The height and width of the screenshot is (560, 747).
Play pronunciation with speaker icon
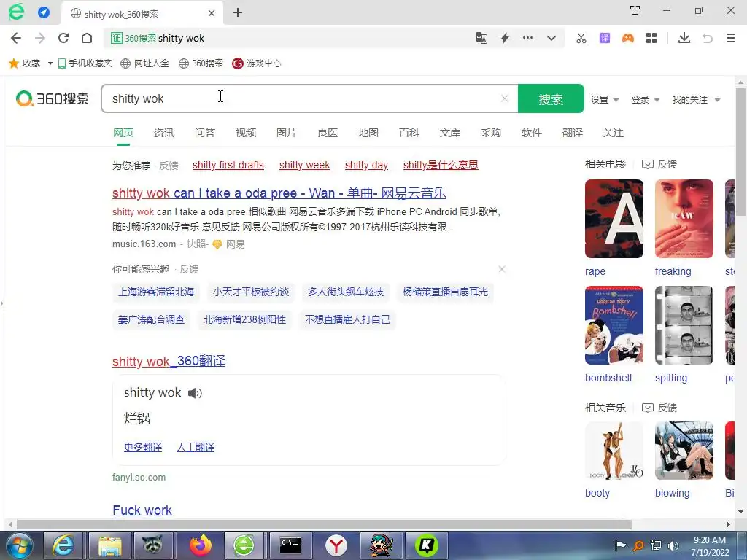[195, 393]
